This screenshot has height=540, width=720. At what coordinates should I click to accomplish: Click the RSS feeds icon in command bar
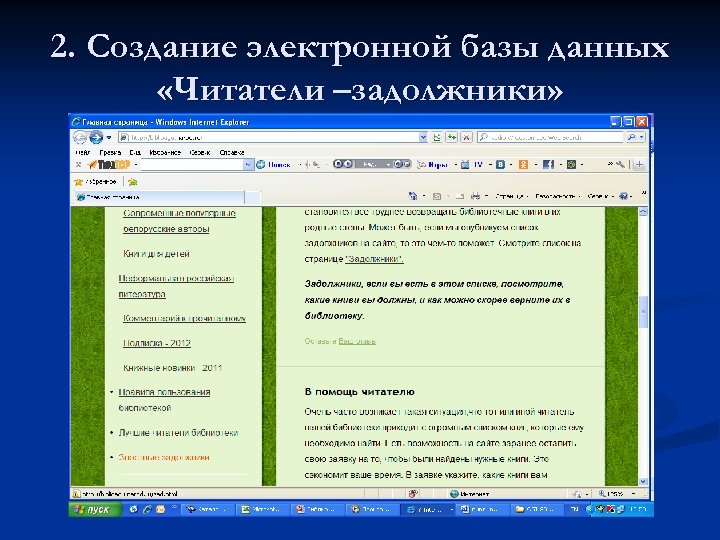[x=437, y=196]
